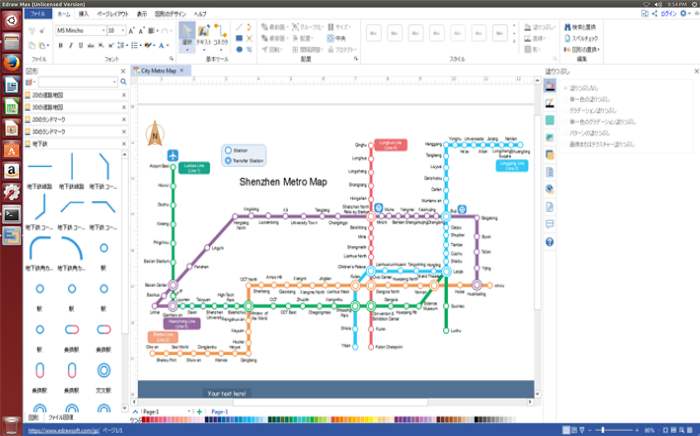Switch to the 挿入 insert ribbon tab

coord(83,14)
